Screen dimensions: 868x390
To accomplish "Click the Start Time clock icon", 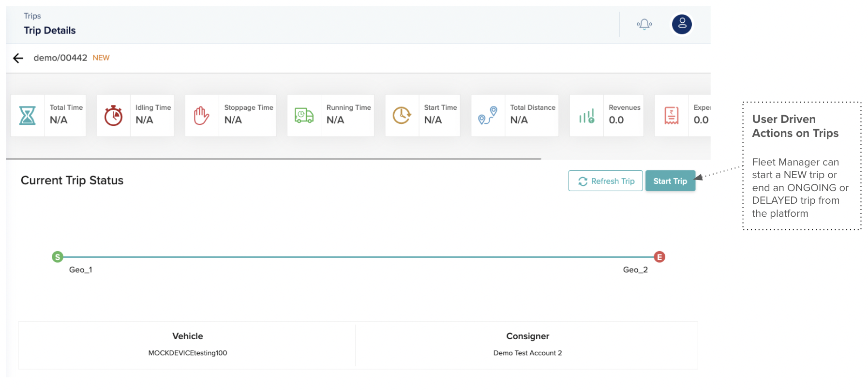I will tap(402, 116).
